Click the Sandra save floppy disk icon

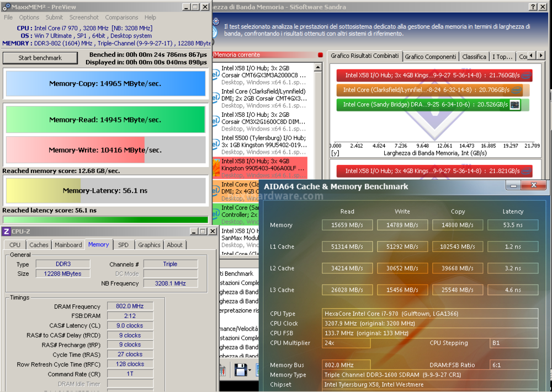[x=241, y=370]
